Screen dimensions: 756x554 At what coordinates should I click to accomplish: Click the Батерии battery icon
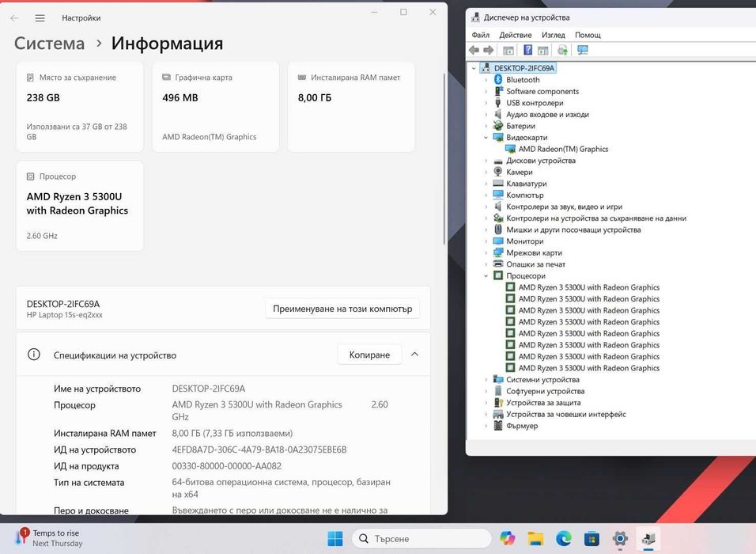click(x=498, y=126)
